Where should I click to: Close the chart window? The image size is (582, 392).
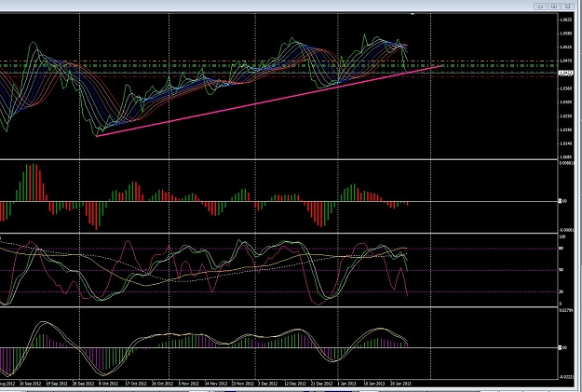pyautogui.click(x=567, y=7)
